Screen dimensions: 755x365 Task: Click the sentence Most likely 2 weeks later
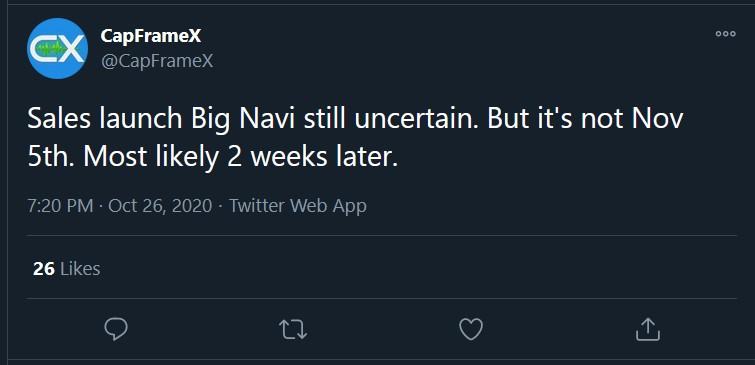(x=241, y=157)
